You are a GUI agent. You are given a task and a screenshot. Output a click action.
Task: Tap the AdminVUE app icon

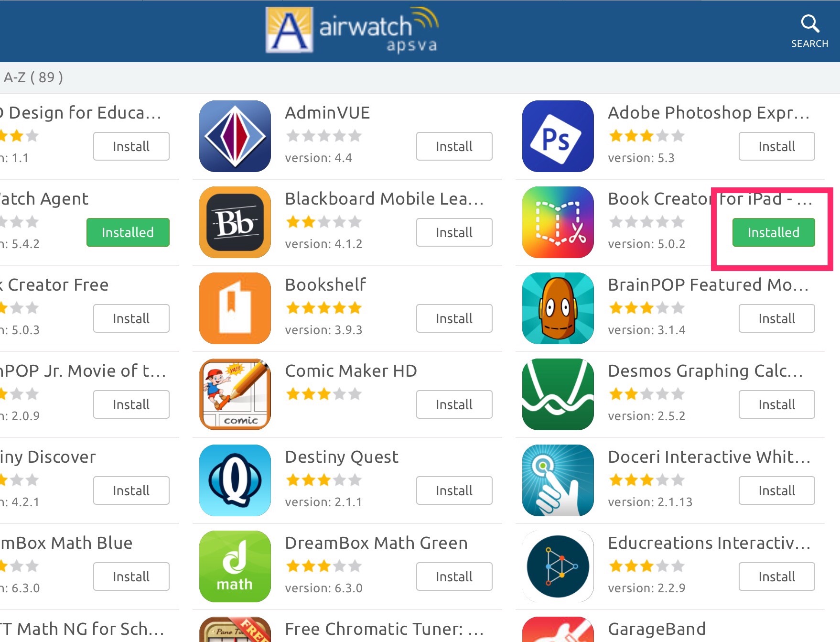[235, 136]
